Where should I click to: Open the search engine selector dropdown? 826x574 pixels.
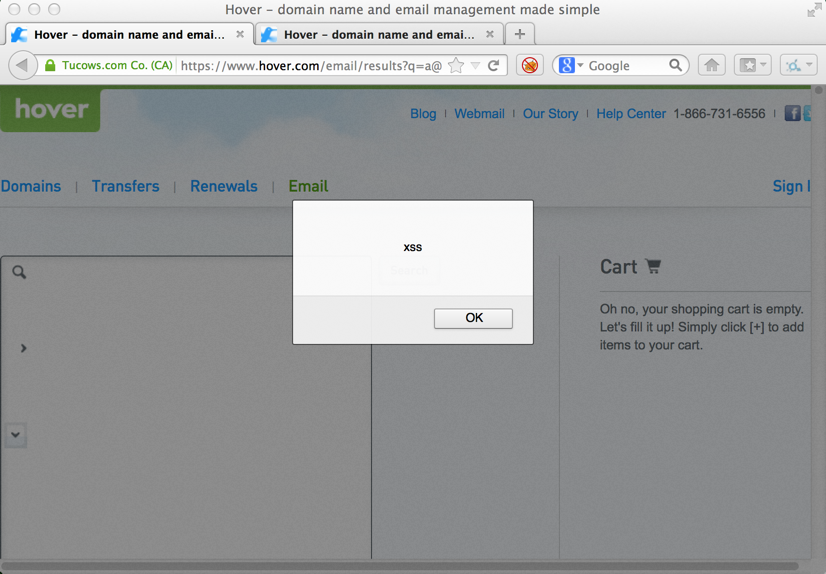(x=570, y=66)
